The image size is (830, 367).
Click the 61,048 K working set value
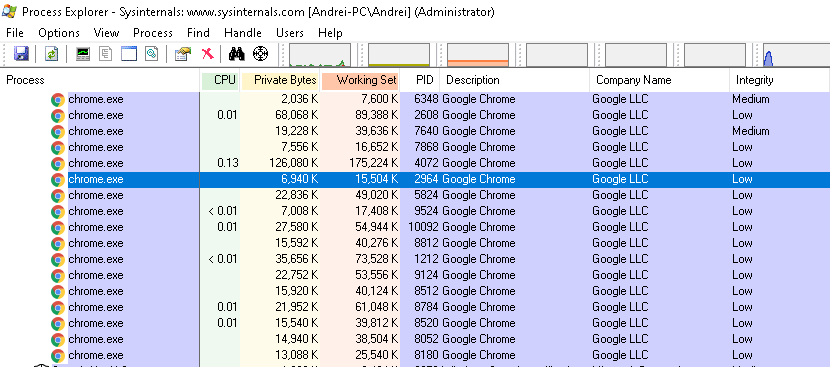tap(376, 307)
